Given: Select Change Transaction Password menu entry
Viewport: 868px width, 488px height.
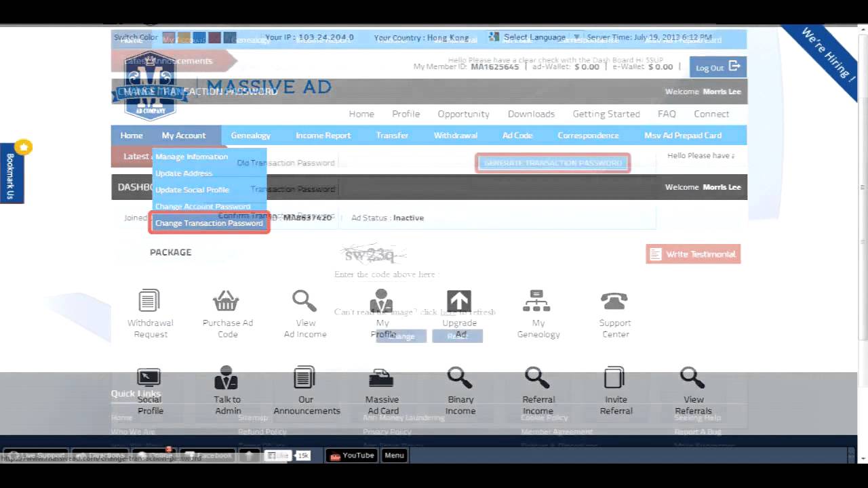Looking at the screenshot, I should point(209,223).
